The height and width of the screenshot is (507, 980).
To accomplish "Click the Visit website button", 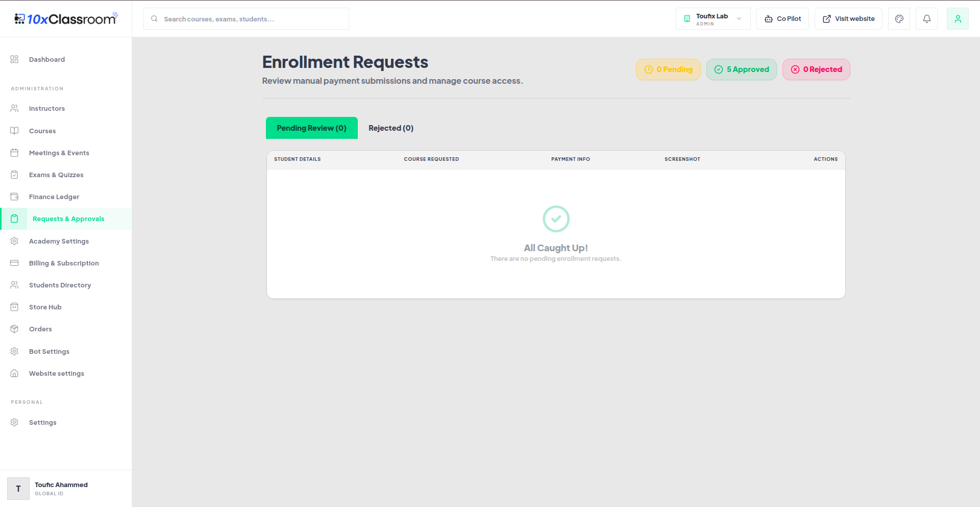I will [x=848, y=19].
